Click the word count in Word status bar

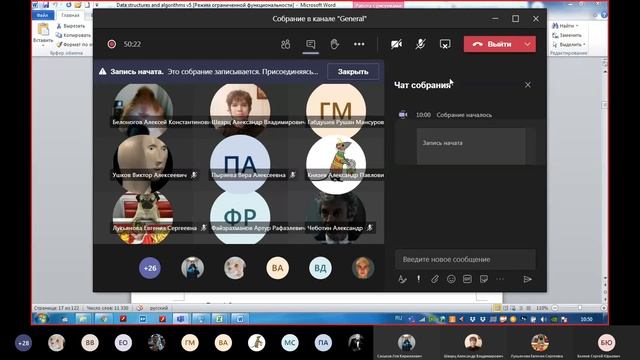(107, 308)
